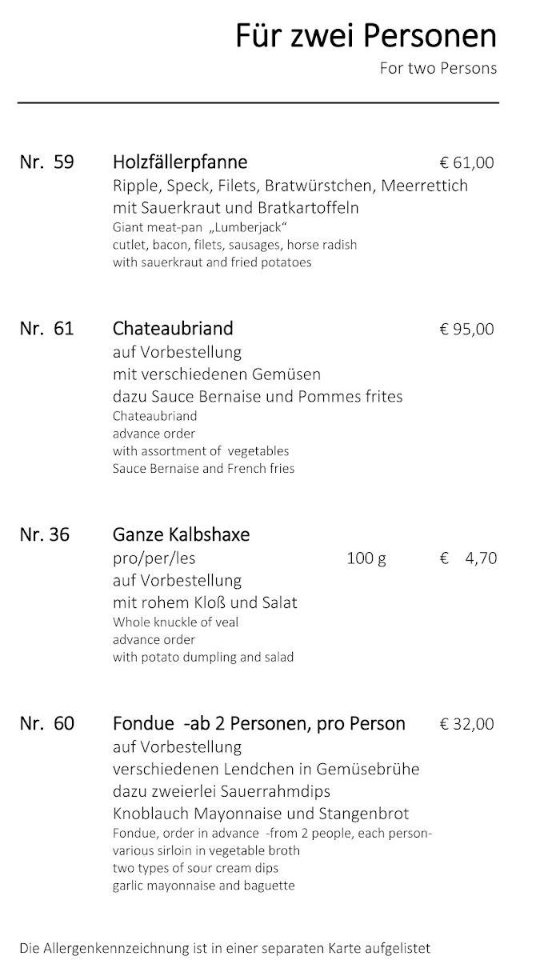Image resolution: width=560 pixels, height=960 pixels.
Task: Click the 'For two Persons' subtitle
Action: pos(438,69)
